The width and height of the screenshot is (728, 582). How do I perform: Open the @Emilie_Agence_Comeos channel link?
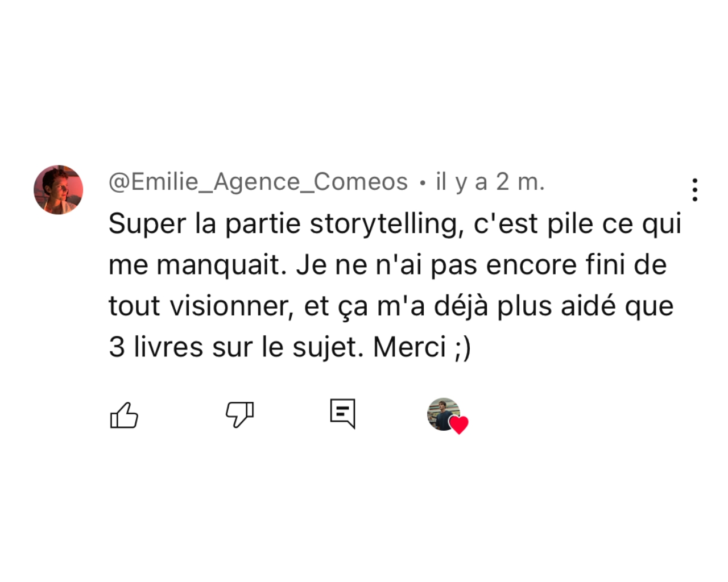pyautogui.click(x=258, y=182)
